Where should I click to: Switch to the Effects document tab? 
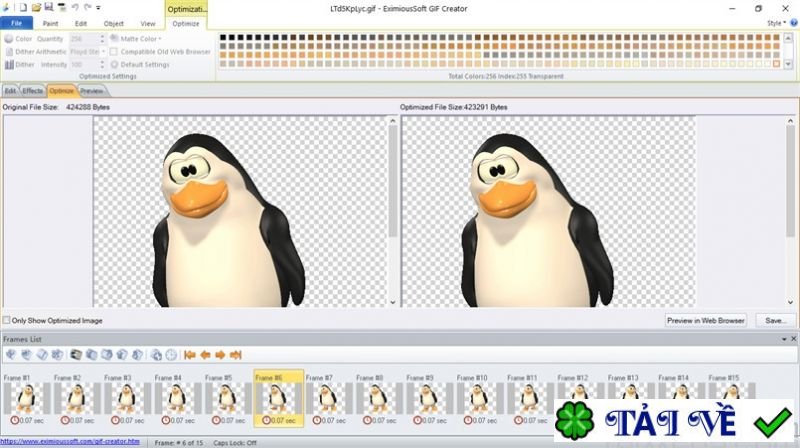(33, 91)
